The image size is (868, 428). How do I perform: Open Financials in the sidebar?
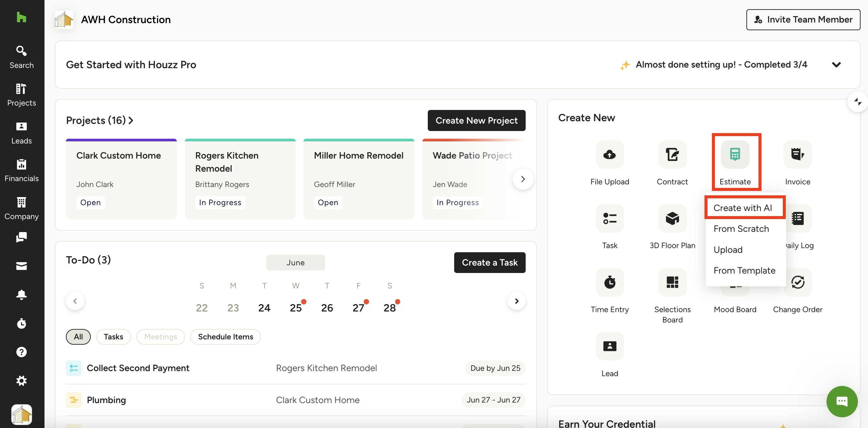pos(22,171)
